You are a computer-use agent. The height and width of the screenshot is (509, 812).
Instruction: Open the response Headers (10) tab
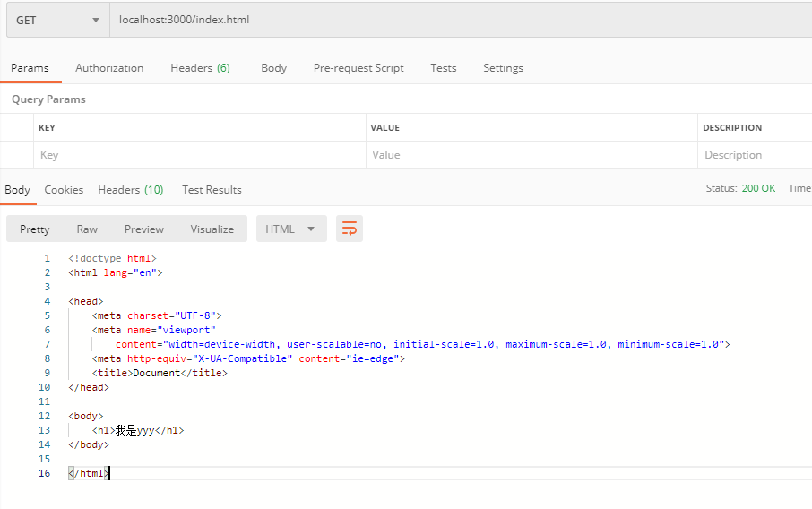[x=131, y=190]
